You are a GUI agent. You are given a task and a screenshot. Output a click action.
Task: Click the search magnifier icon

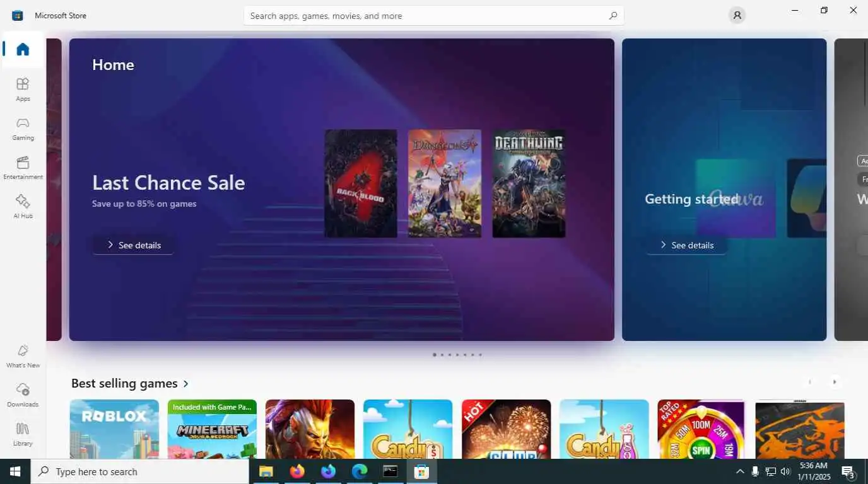[613, 16]
